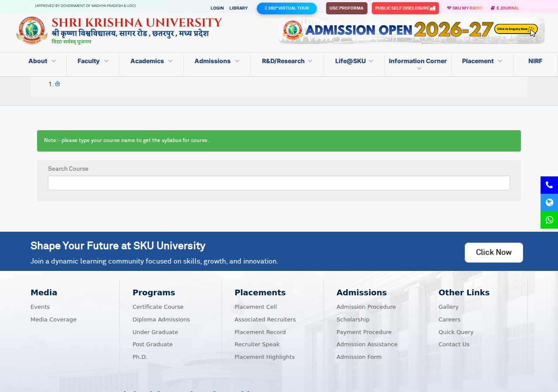Screen dimensions: 558x392
Task: Open the Recruiter Speak link
Action: [x=257, y=345]
